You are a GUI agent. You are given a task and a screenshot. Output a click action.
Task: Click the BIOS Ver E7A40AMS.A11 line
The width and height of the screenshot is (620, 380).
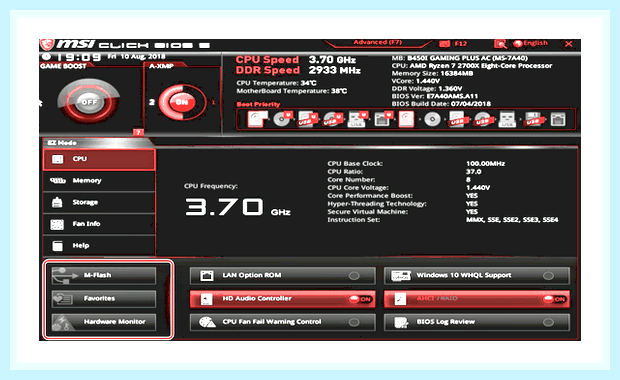(435, 96)
